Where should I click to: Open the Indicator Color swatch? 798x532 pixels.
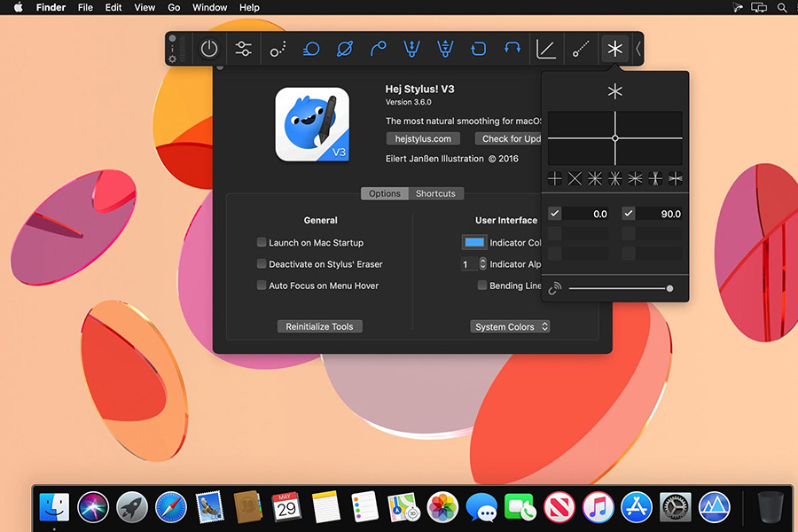point(474,242)
